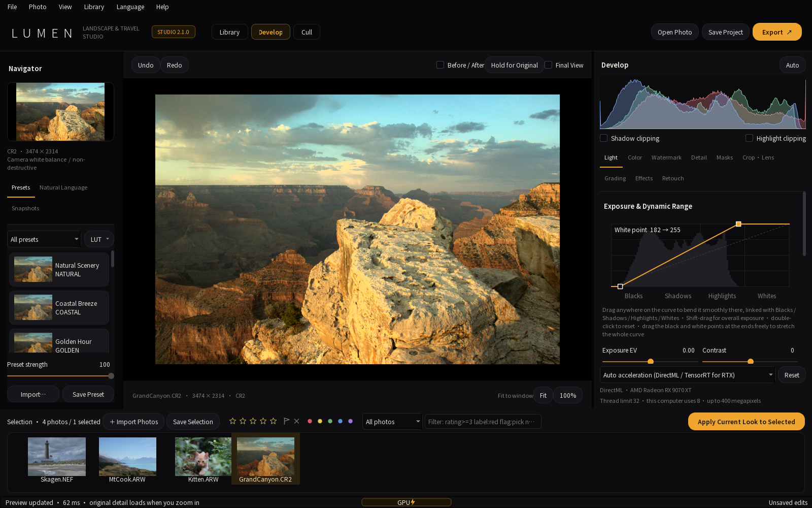Apply the green color label
The width and height of the screenshot is (812, 508).
click(330, 421)
